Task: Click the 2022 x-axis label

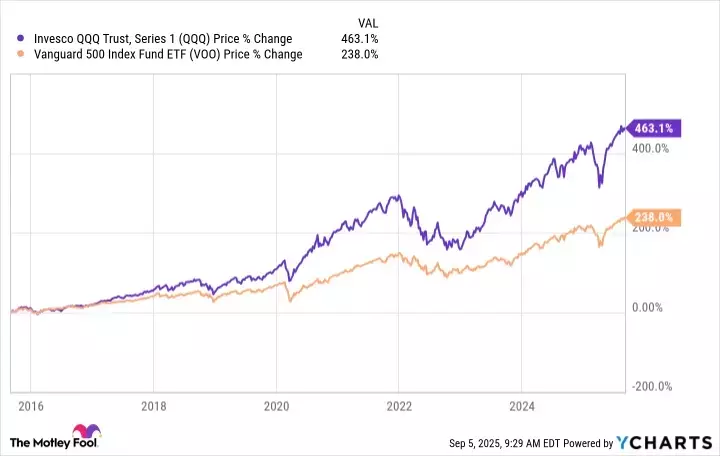Action: click(x=399, y=407)
